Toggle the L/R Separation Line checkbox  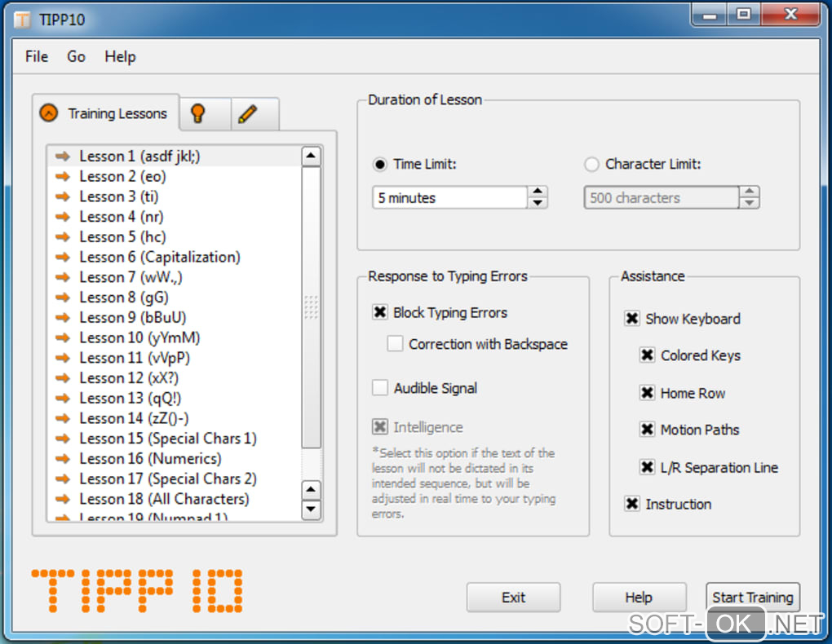[x=647, y=467]
